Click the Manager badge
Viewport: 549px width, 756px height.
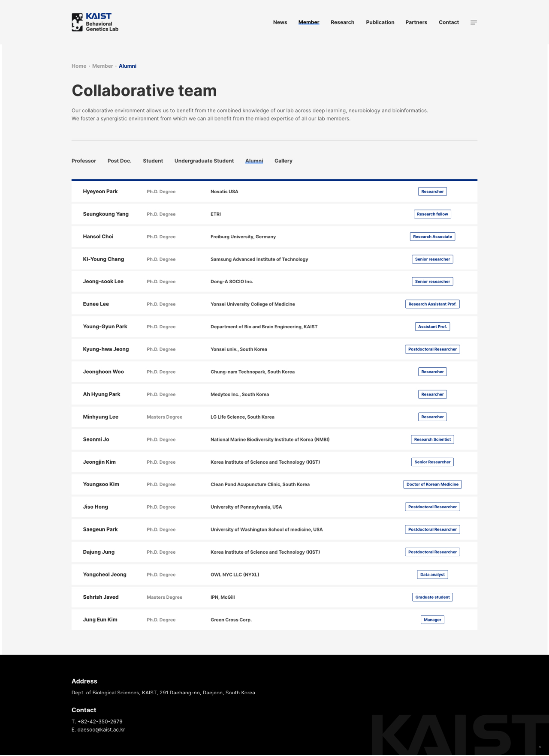point(432,620)
